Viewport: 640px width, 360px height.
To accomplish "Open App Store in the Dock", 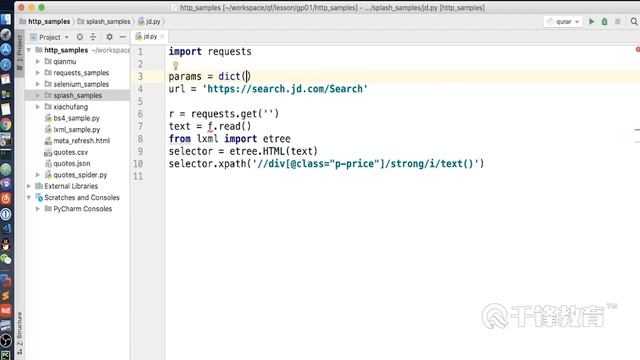I will (6, 49).
